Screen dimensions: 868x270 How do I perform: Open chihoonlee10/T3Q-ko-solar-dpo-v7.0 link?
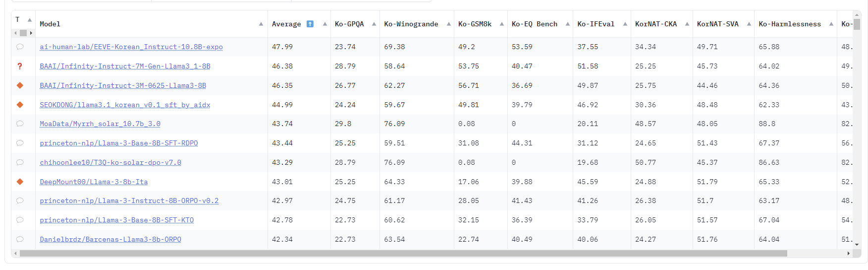[110, 162]
